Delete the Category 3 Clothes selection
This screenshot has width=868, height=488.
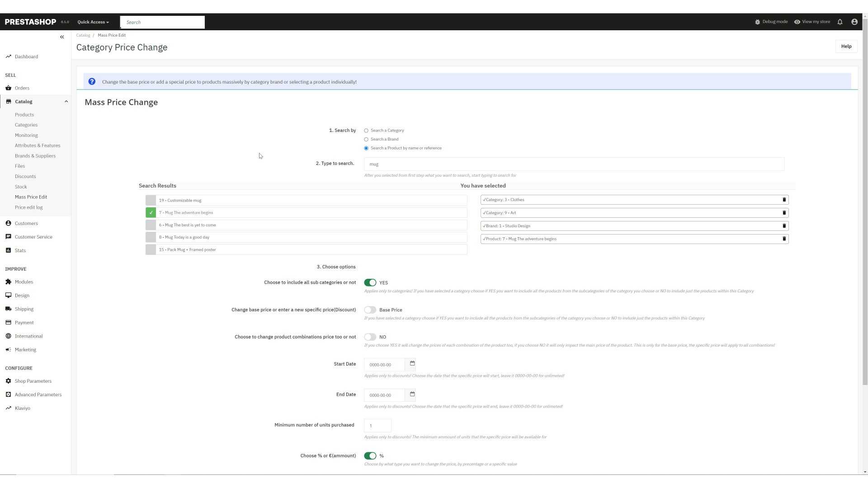coord(784,200)
